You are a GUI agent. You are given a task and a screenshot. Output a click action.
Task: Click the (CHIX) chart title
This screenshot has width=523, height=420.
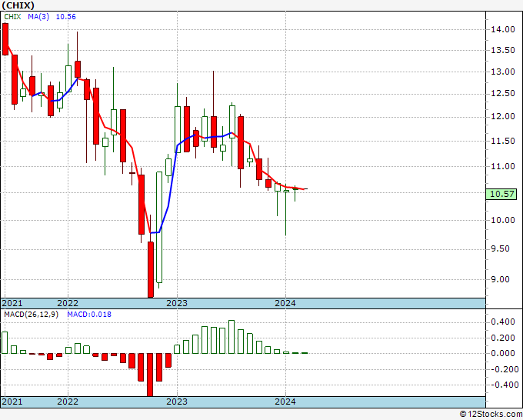[18, 5]
